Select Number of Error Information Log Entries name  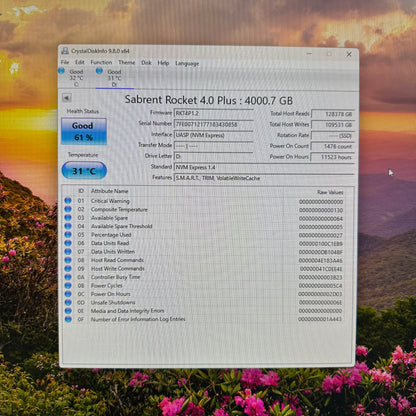(x=138, y=319)
